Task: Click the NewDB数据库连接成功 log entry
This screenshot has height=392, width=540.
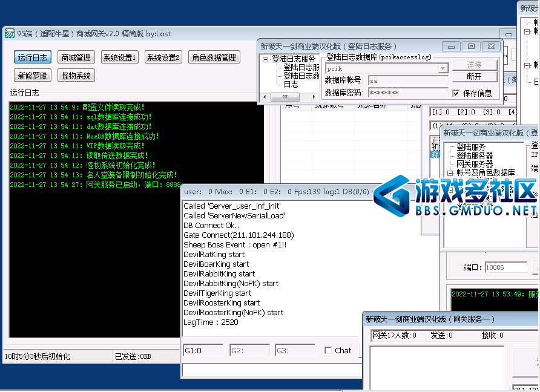Action: pos(84,136)
